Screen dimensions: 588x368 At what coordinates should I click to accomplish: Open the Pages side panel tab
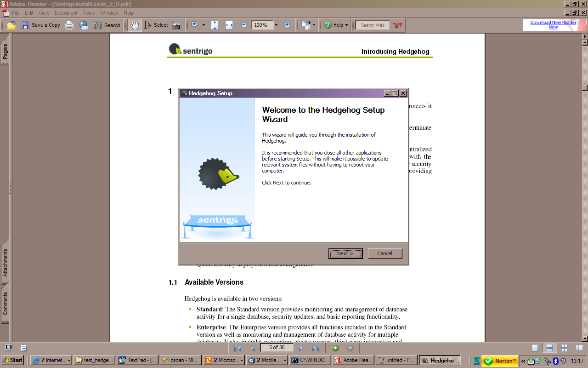5,52
